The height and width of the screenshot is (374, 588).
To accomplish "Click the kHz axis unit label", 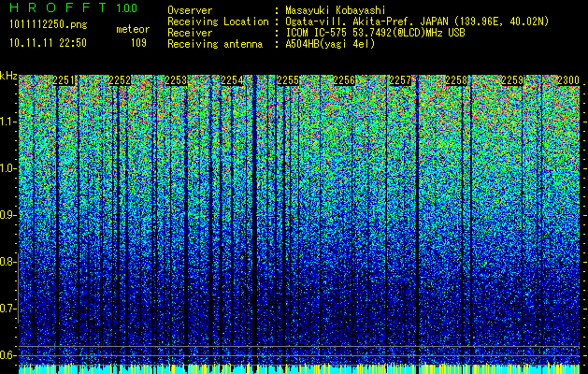I will click(8, 76).
